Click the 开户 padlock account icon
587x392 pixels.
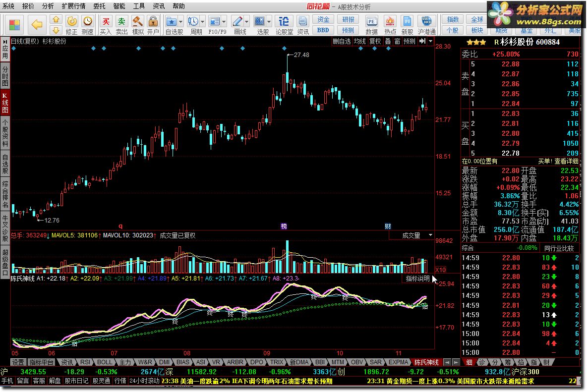[x=153, y=21]
